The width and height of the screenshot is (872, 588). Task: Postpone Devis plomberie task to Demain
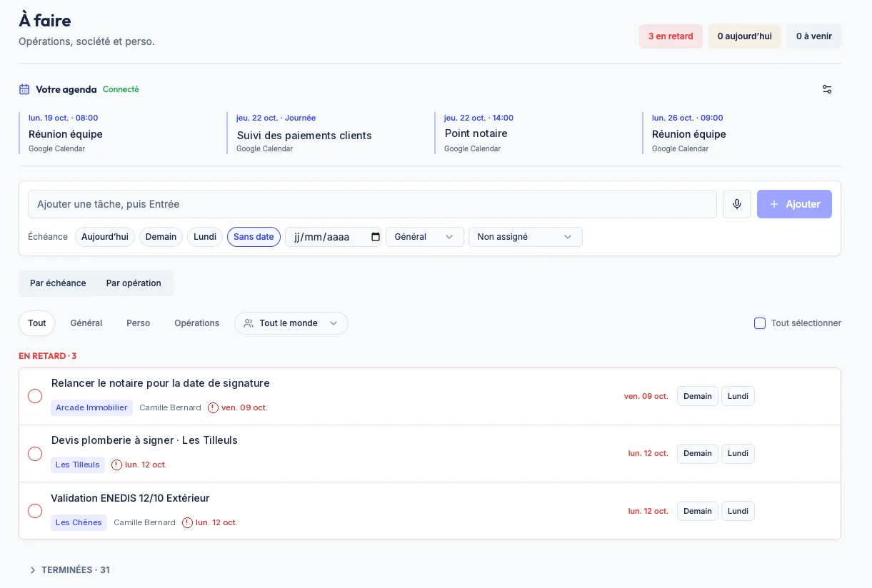click(698, 454)
